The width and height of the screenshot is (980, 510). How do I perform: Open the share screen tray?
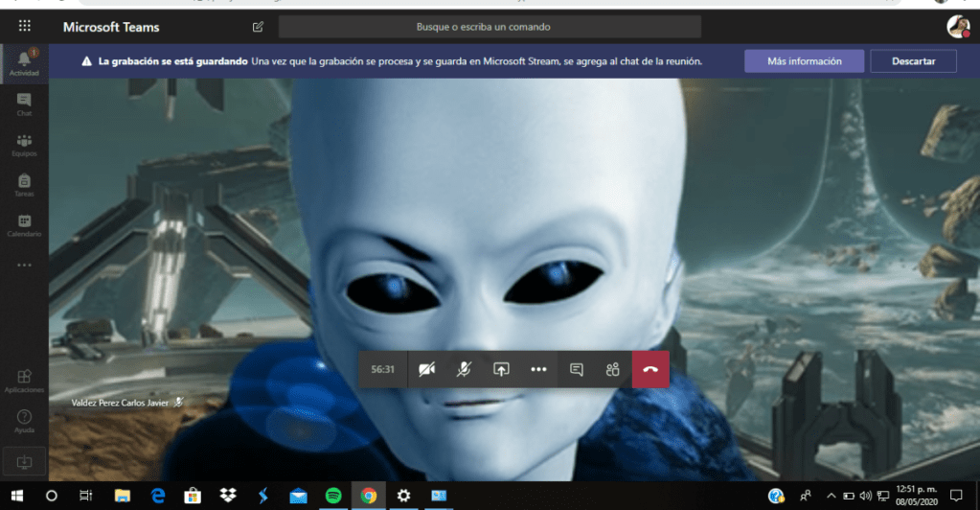coord(501,369)
